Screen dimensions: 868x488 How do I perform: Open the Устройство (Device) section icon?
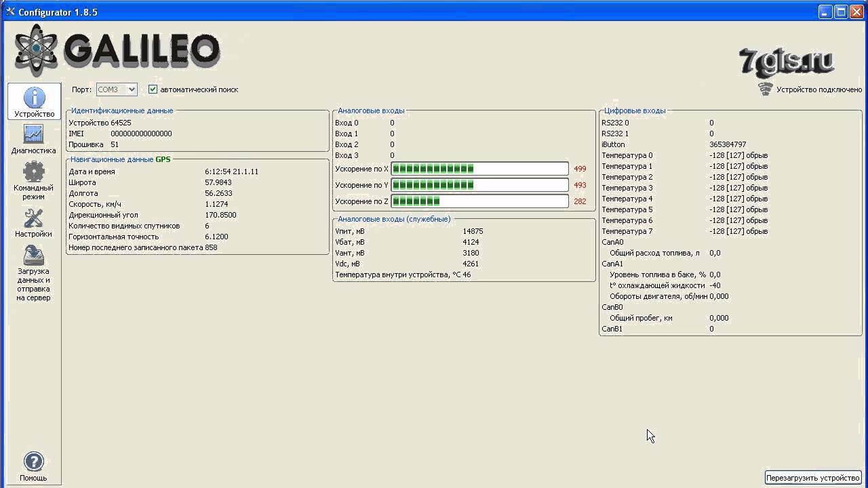(34, 99)
